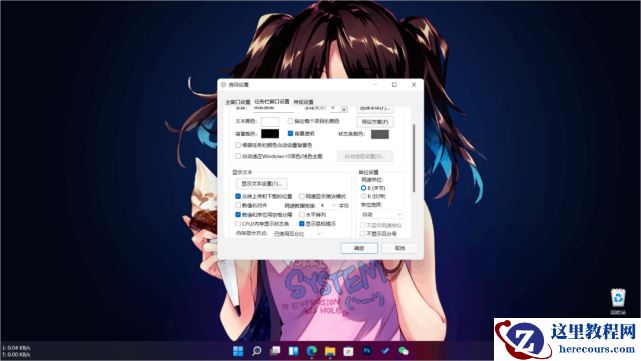
Task: Open the Windows Start menu
Action: [238, 351]
